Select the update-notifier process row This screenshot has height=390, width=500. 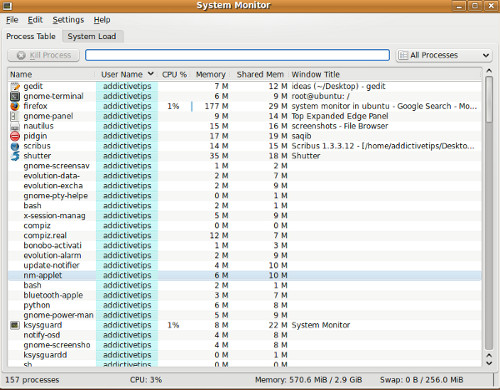(x=245, y=266)
